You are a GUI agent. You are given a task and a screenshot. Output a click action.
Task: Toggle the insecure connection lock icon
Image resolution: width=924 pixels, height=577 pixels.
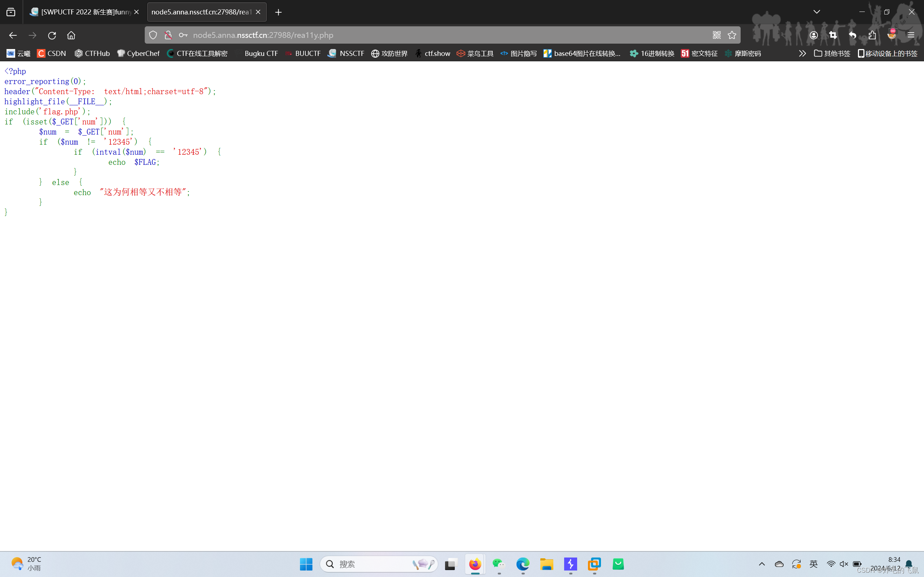168,35
